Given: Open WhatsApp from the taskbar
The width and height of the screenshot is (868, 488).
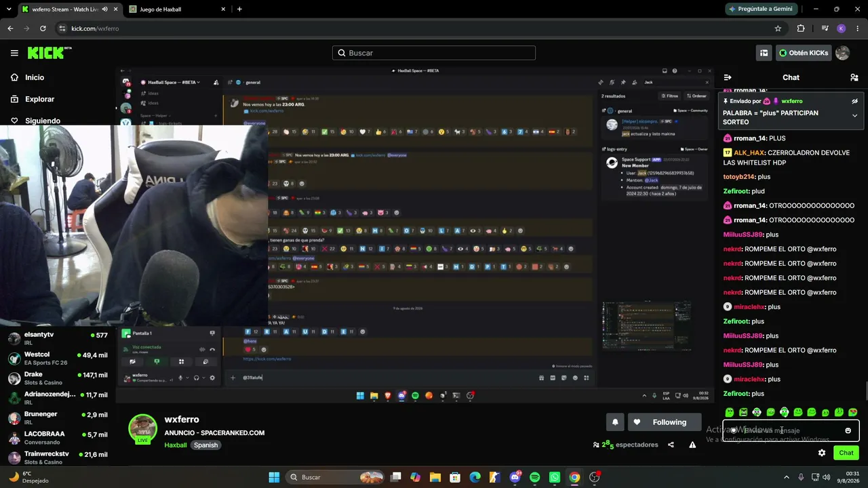Looking at the screenshot, I should (x=555, y=477).
